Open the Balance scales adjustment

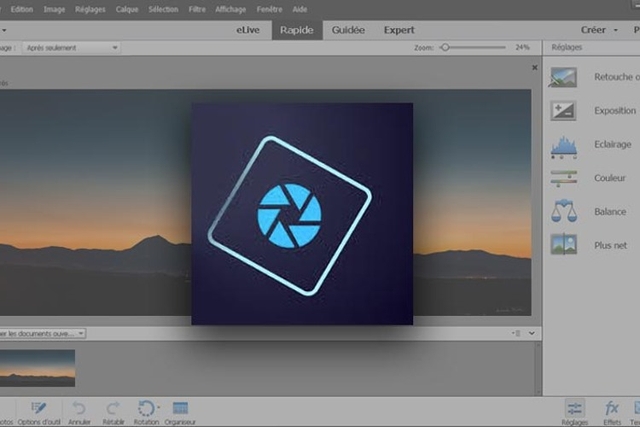(564, 211)
